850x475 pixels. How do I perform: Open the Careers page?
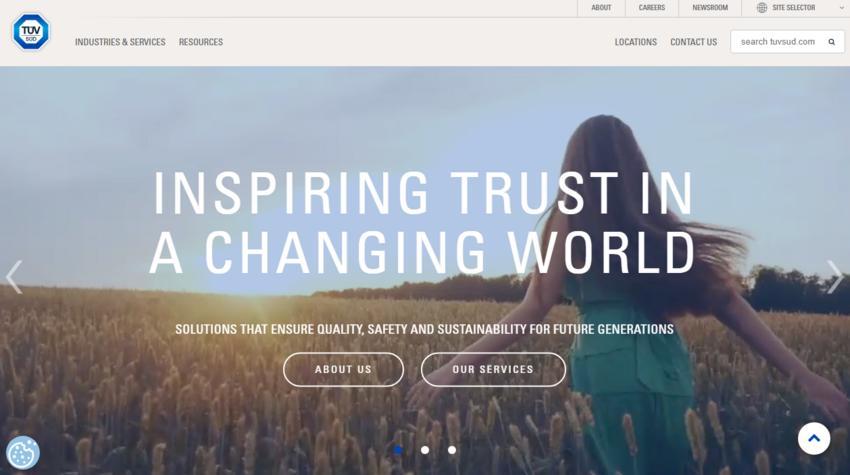click(652, 8)
